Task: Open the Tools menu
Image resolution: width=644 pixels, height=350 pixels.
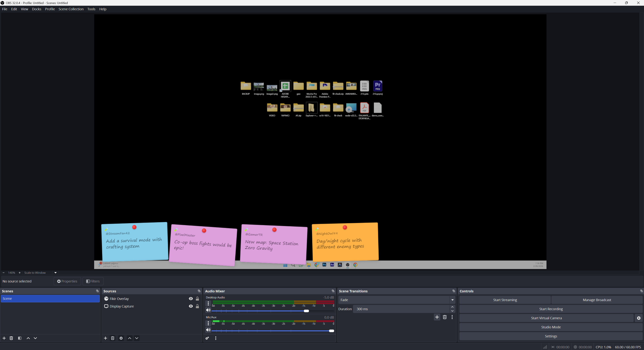Action: pos(91,9)
